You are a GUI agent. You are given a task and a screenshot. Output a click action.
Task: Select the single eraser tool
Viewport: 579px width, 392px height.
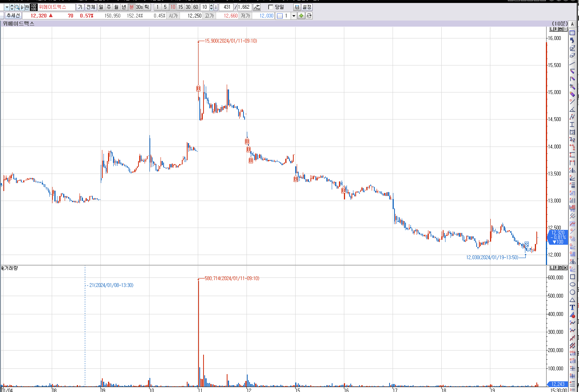(x=572, y=56)
